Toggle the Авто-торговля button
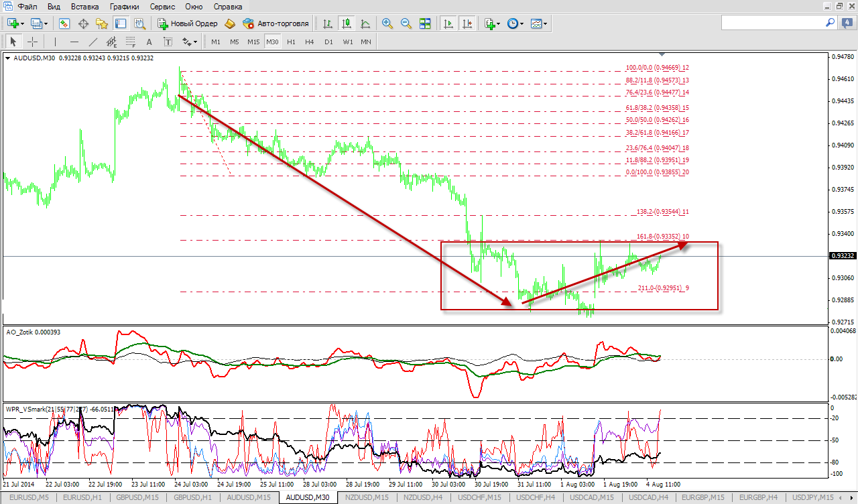858x504 pixels. pyautogui.click(x=275, y=23)
